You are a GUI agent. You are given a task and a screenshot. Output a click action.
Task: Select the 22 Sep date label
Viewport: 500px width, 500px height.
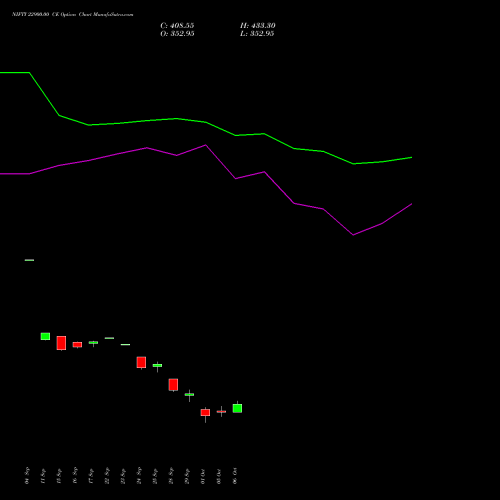[x=107, y=475]
